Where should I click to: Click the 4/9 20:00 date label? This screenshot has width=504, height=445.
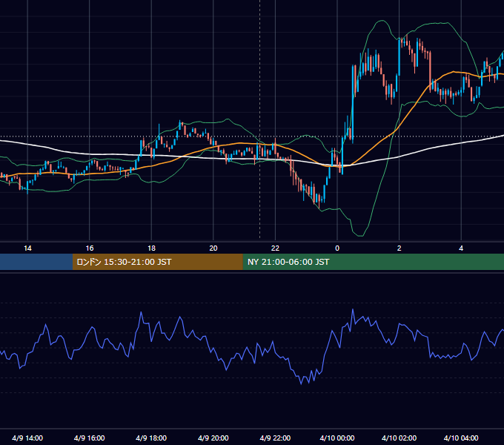tap(213, 438)
